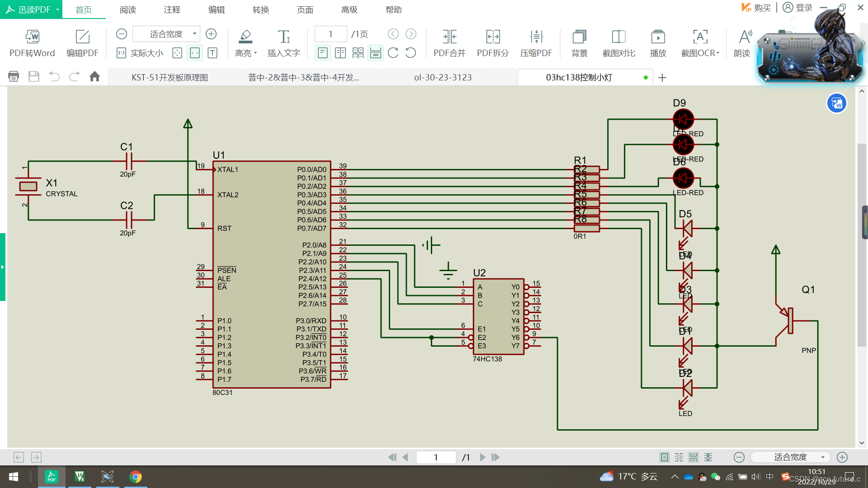Set view to 实际大小 actual size

click(x=140, y=53)
